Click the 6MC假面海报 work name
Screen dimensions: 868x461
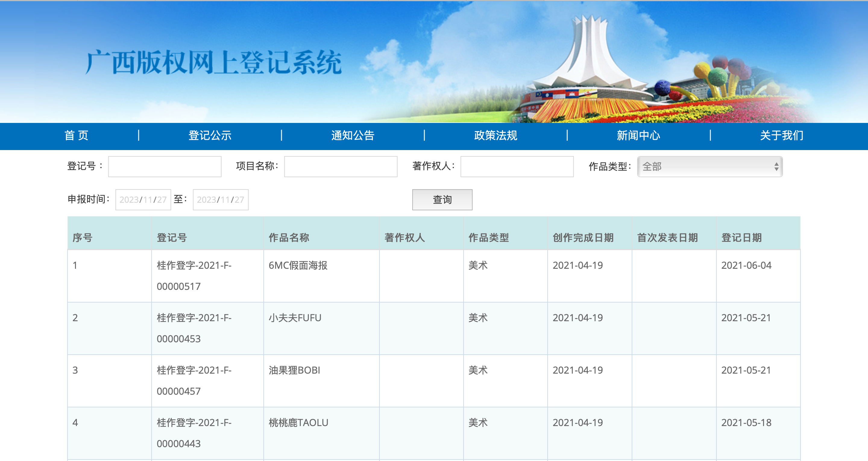click(298, 265)
